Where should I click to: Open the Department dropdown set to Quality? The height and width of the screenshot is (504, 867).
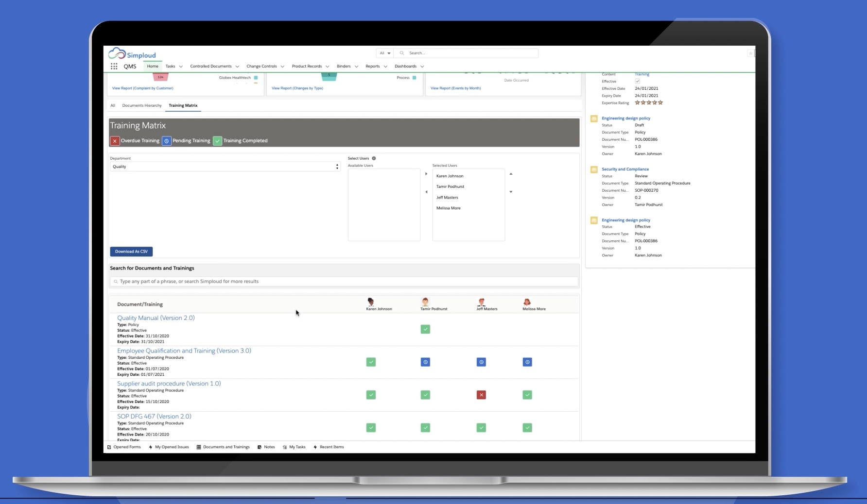coord(225,167)
